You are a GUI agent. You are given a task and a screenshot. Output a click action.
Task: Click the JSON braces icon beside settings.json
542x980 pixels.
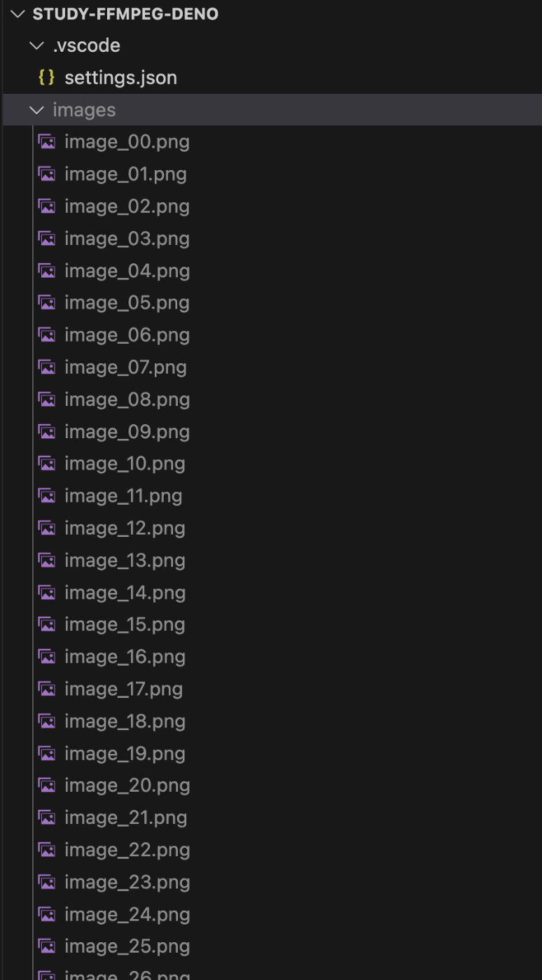(47, 78)
